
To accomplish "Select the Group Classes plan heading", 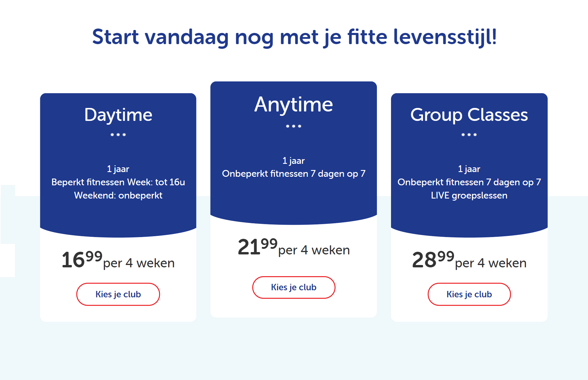I will tap(469, 115).
